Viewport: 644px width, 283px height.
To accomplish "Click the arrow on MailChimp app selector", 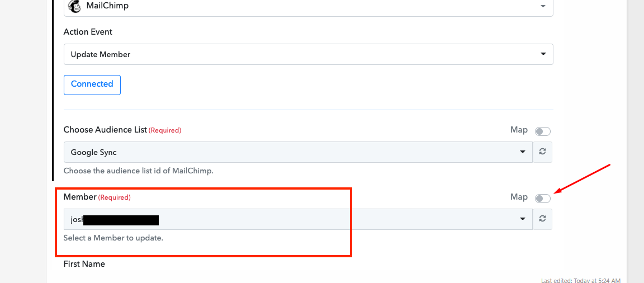I will click(543, 6).
